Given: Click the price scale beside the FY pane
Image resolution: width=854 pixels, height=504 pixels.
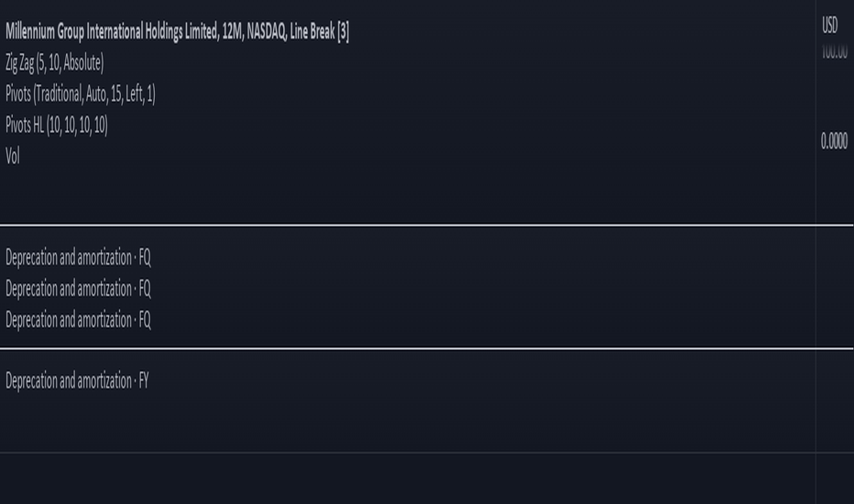Looking at the screenshot, I should point(835,401).
